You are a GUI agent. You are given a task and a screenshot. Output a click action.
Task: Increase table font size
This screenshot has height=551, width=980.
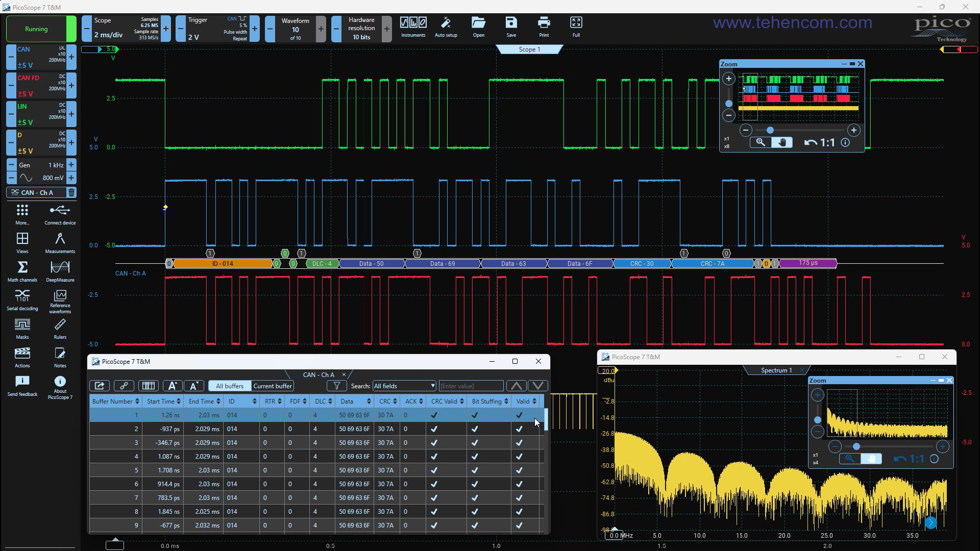coord(172,386)
